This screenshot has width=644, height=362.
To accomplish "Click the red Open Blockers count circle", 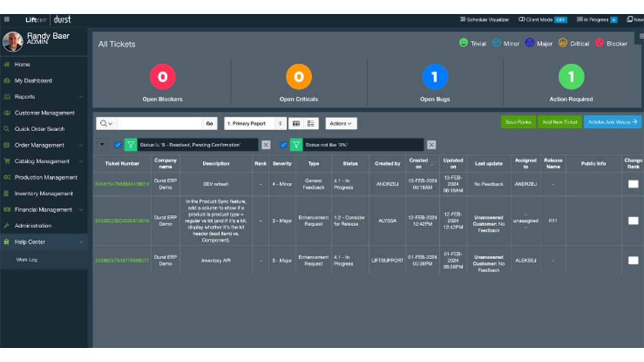I will (163, 77).
